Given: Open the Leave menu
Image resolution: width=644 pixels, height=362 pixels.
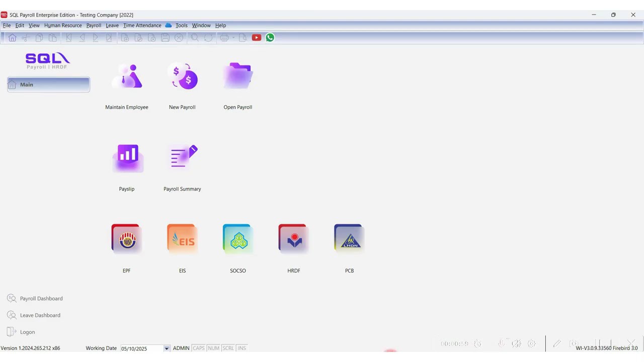Looking at the screenshot, I should click(112, 25).
